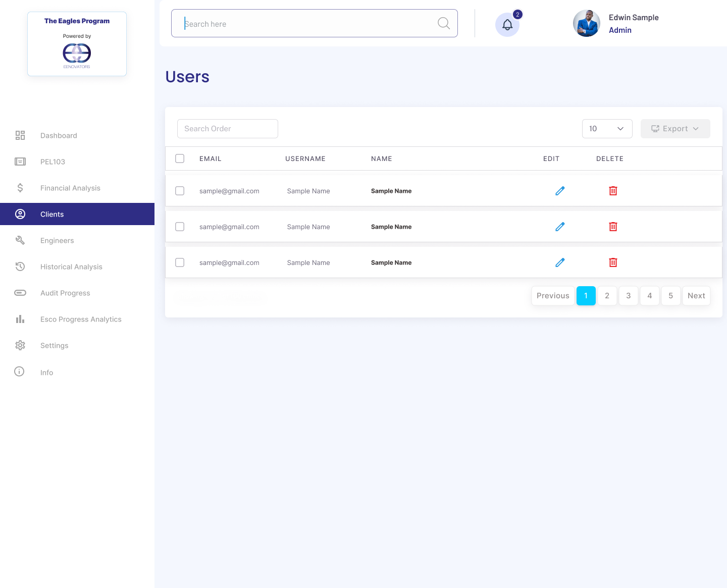Click the Next pagination button
Viewport: 727px width, 588px height.
click(696, 296)
